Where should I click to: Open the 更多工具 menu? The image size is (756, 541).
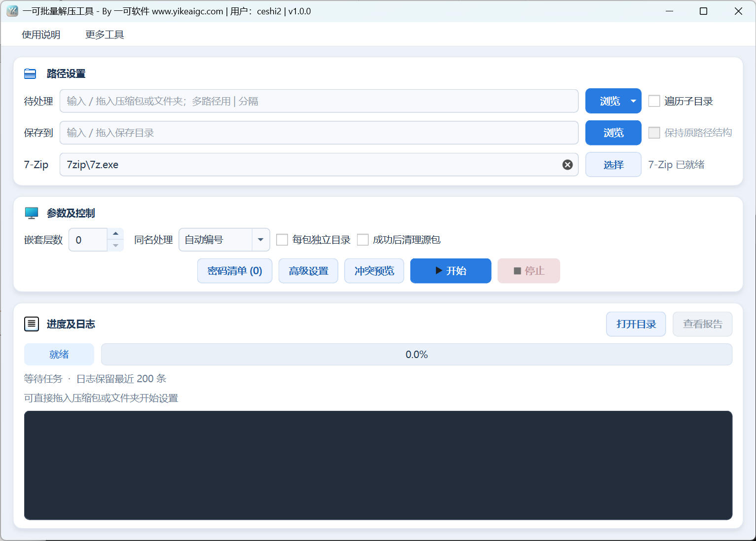point(105,35)
